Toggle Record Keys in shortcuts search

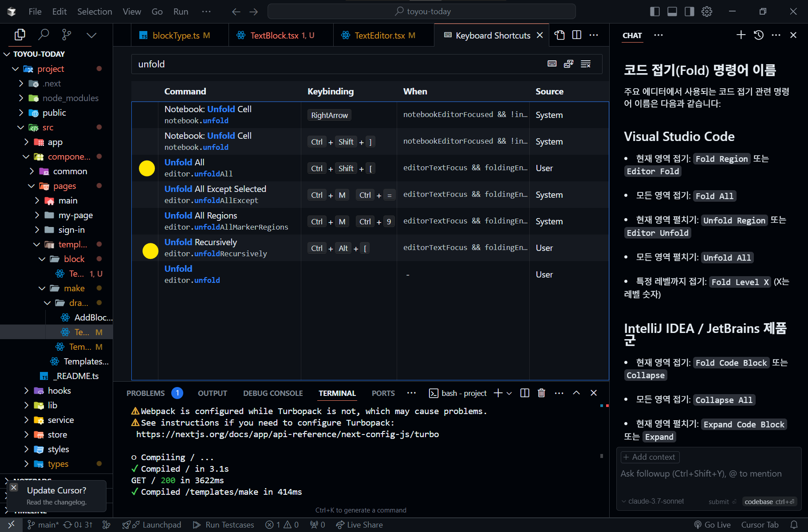552,64
